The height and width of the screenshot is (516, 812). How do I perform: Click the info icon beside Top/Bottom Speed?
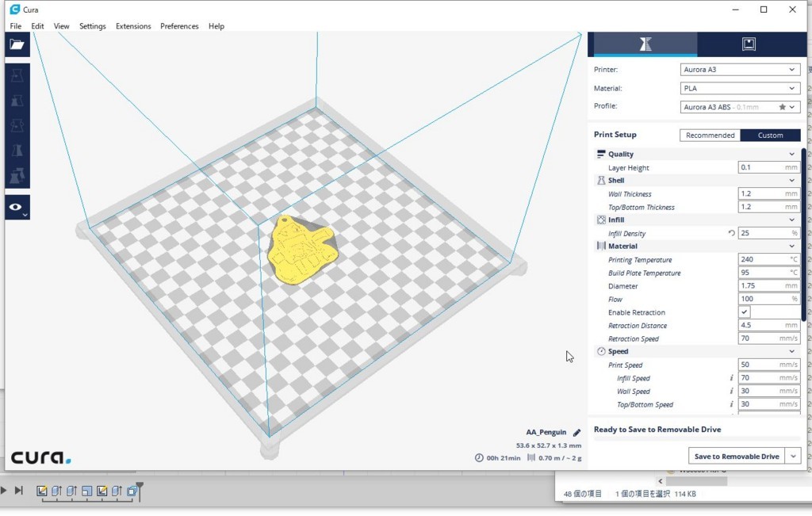(x=731, y=404)
